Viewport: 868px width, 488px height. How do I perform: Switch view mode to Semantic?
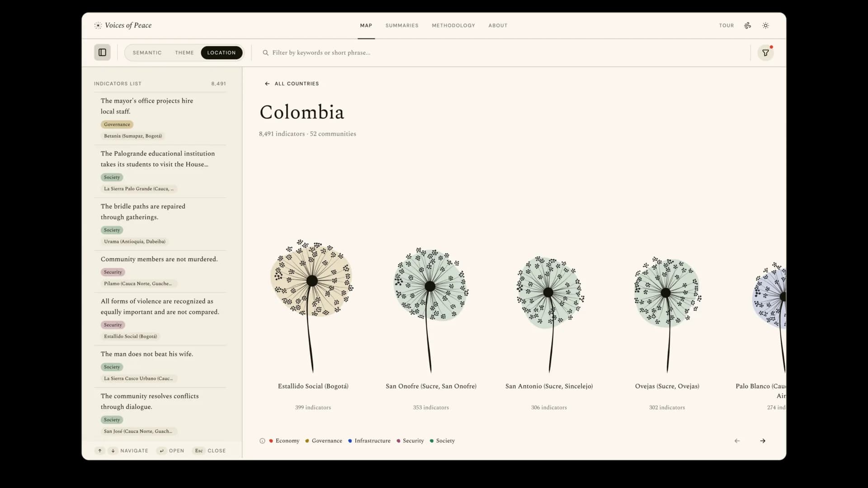coord(147,53)
